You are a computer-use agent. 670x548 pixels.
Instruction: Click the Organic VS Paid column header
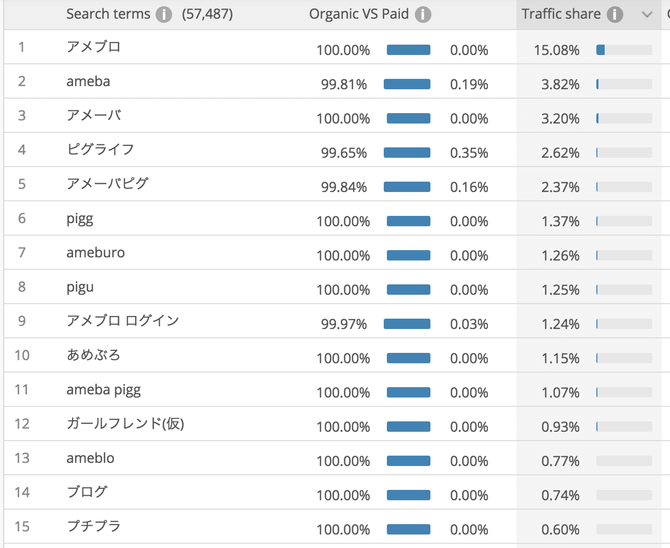(359, 15)
